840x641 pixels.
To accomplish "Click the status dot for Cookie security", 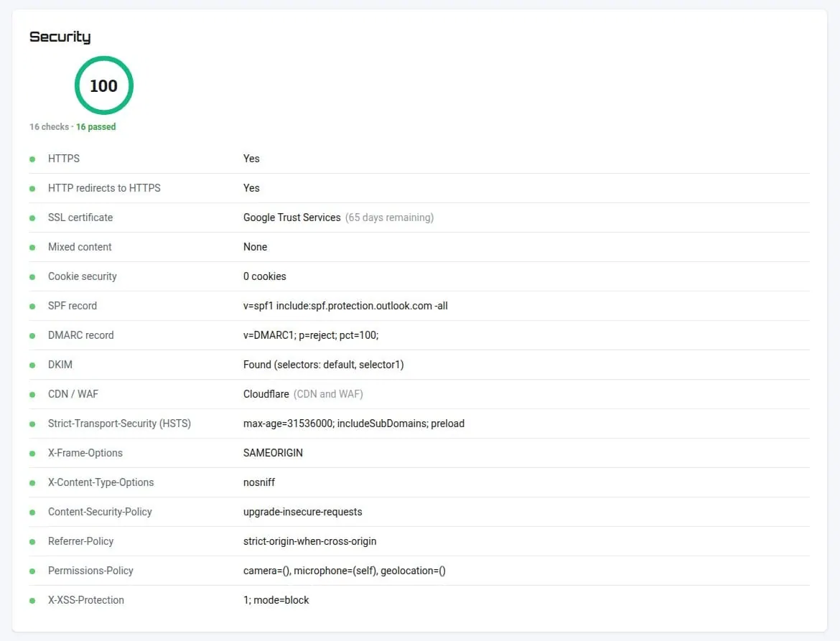I will (x=32, y=277).
